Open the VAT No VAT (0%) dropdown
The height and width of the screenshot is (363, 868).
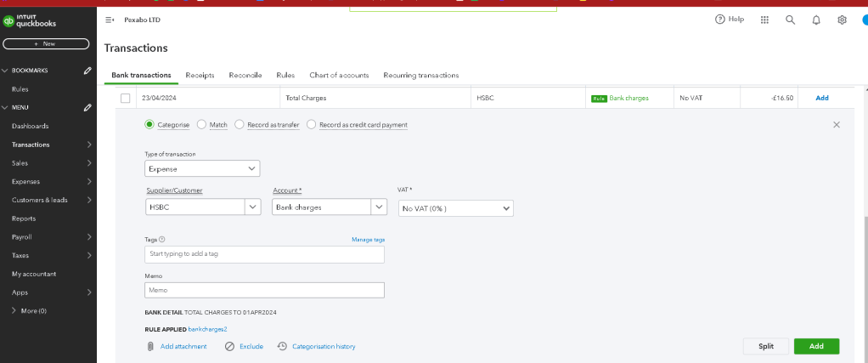(x=455, y=208)
